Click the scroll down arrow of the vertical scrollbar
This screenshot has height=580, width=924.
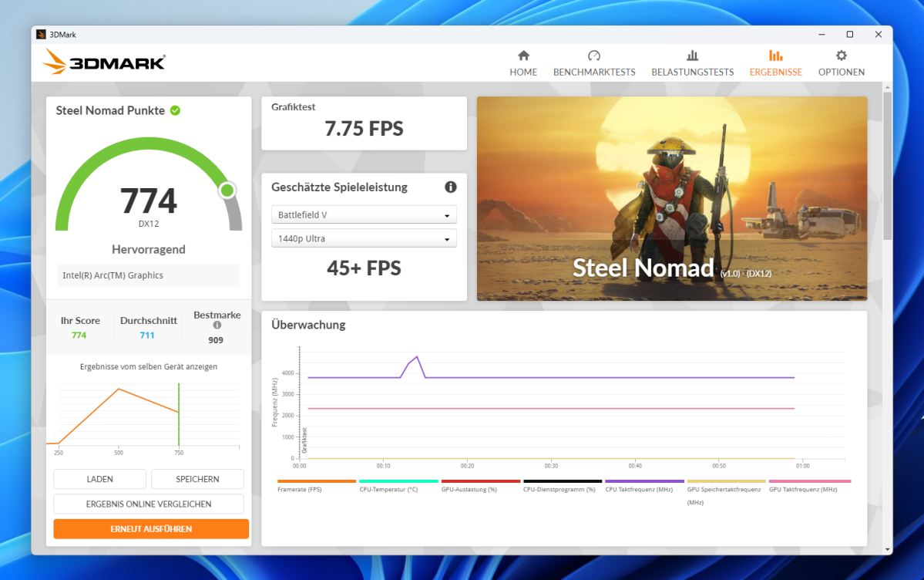(x=888, y=549)
